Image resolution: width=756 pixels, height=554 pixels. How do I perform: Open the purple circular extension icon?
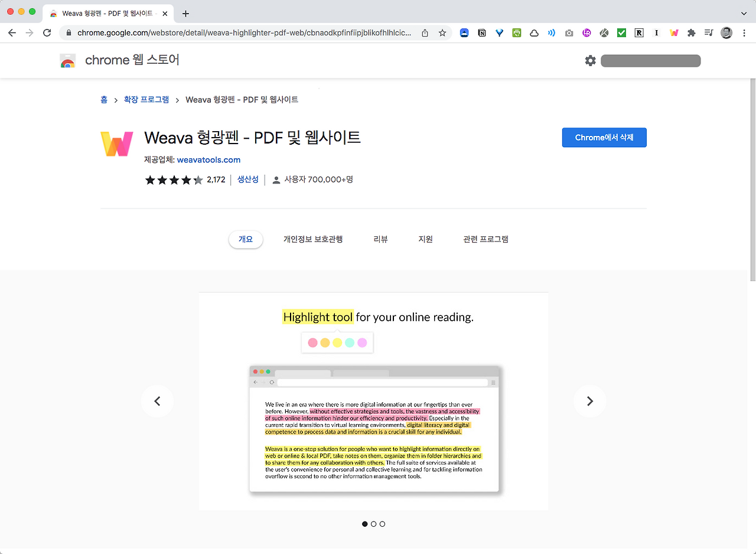coord(586,33)
